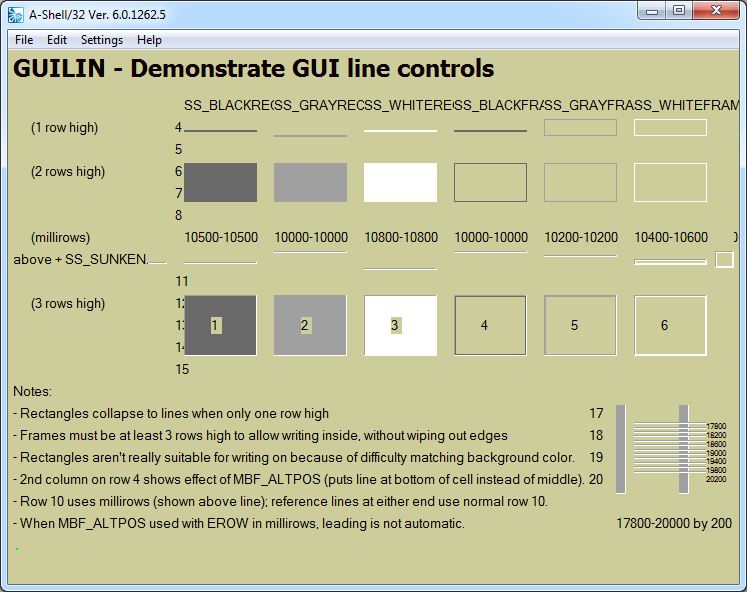Click the 10500-10500 millirows label

221,238
